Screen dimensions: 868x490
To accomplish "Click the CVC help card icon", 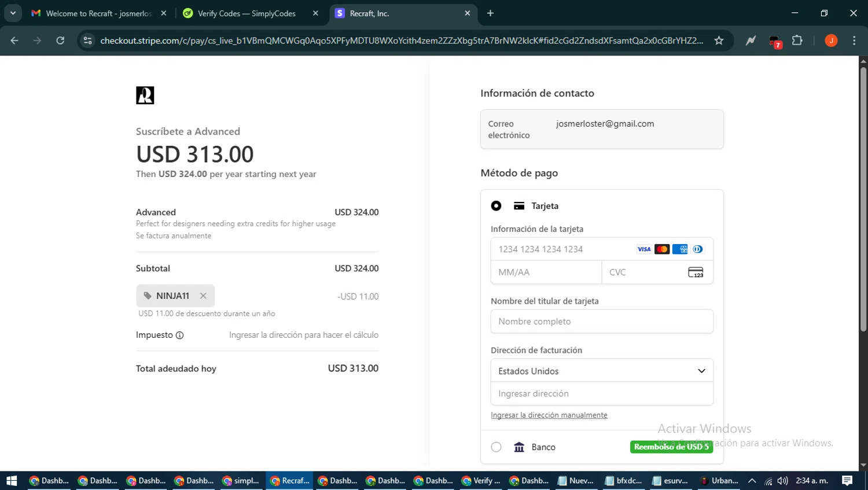I will coord(696,272).
